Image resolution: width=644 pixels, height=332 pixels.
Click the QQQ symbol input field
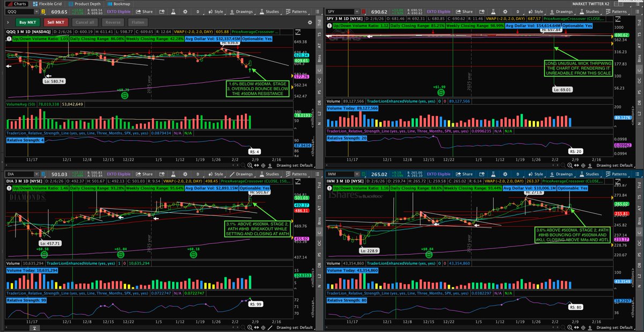tap(20, 12)
